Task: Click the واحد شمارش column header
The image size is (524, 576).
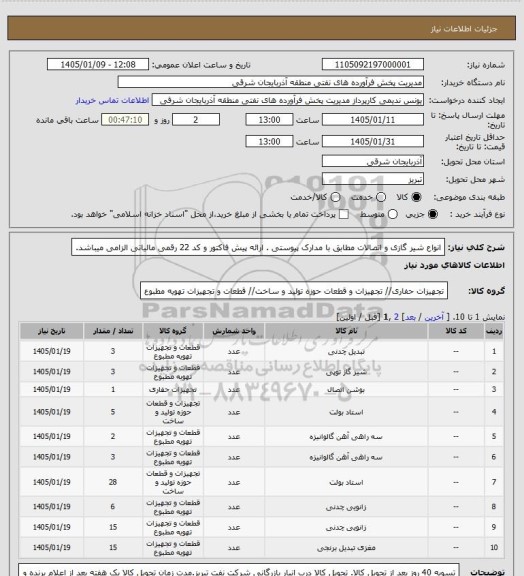Action: [234, 331]
